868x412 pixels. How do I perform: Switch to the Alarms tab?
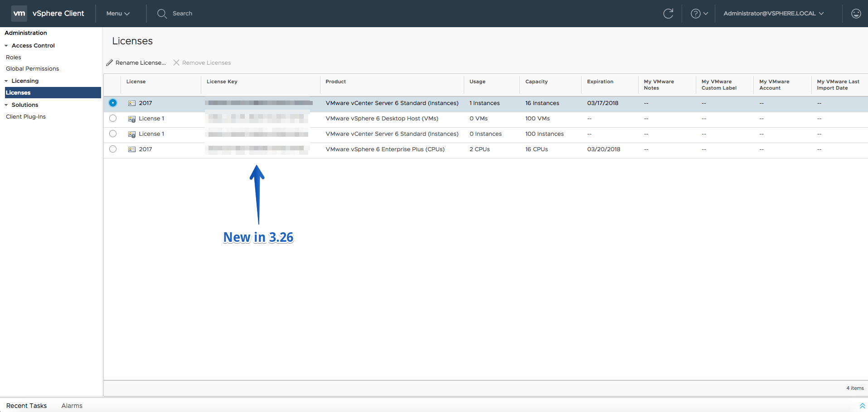coord(72,406)
